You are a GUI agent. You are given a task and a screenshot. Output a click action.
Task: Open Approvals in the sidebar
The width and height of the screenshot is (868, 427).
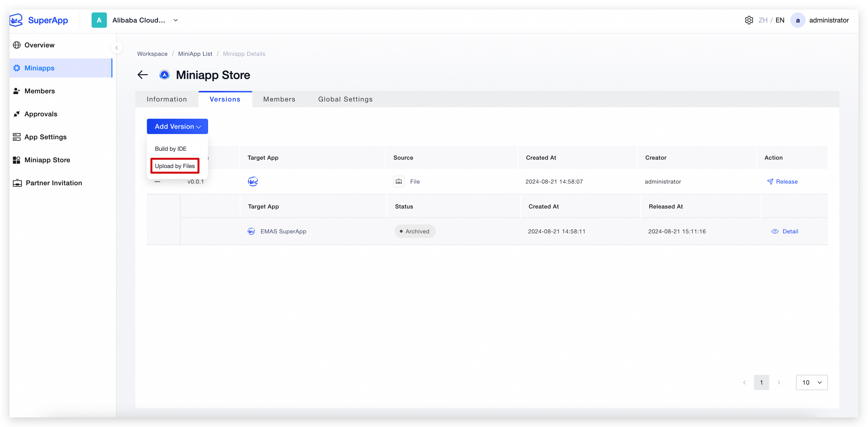point(40,114)
